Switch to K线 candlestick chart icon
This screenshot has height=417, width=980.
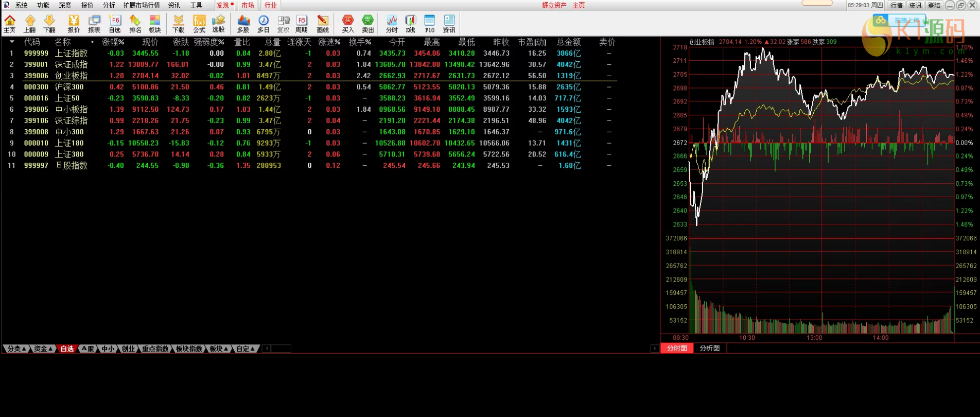tap(410, 24)
